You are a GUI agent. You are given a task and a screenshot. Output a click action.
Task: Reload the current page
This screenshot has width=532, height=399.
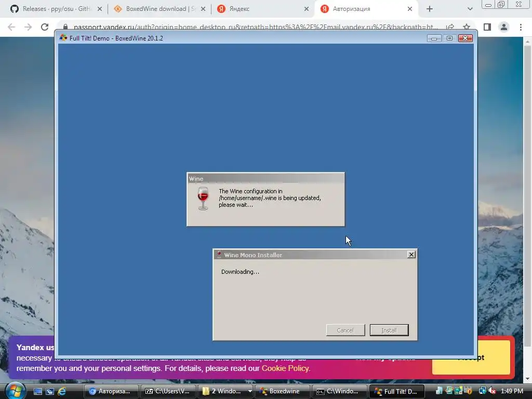[45, 27]
